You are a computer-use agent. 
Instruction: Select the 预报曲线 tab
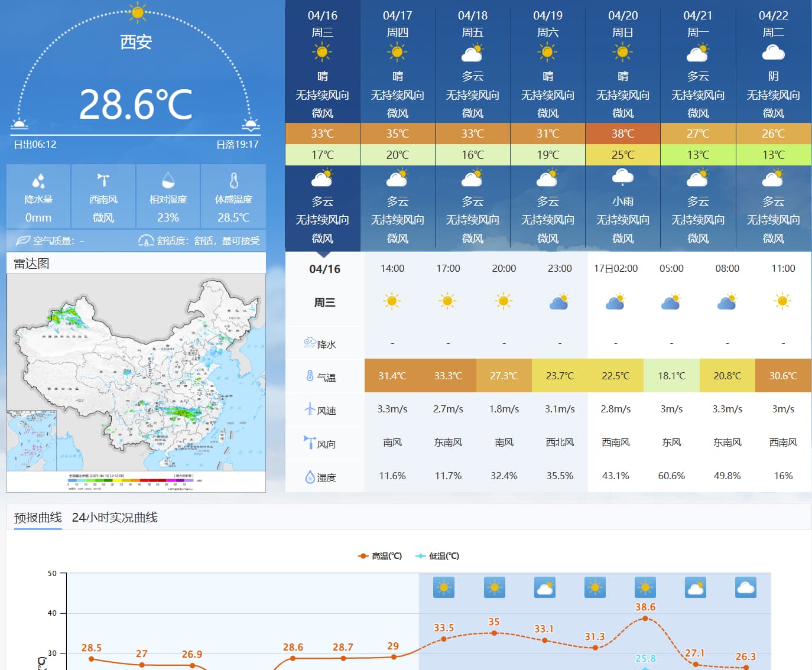(x=38, y=518)
